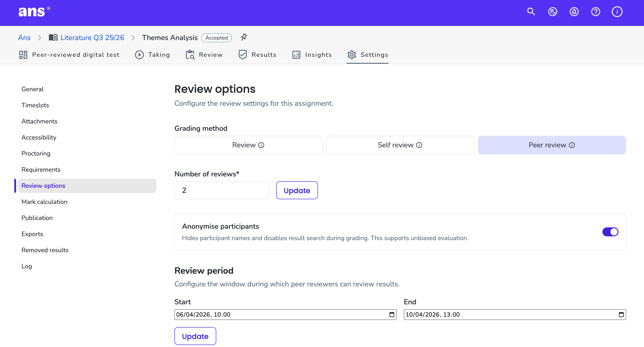Click the Themes Analysis breadcrumb title
This screenshot has width=644, height=347.
coord(170,38)
